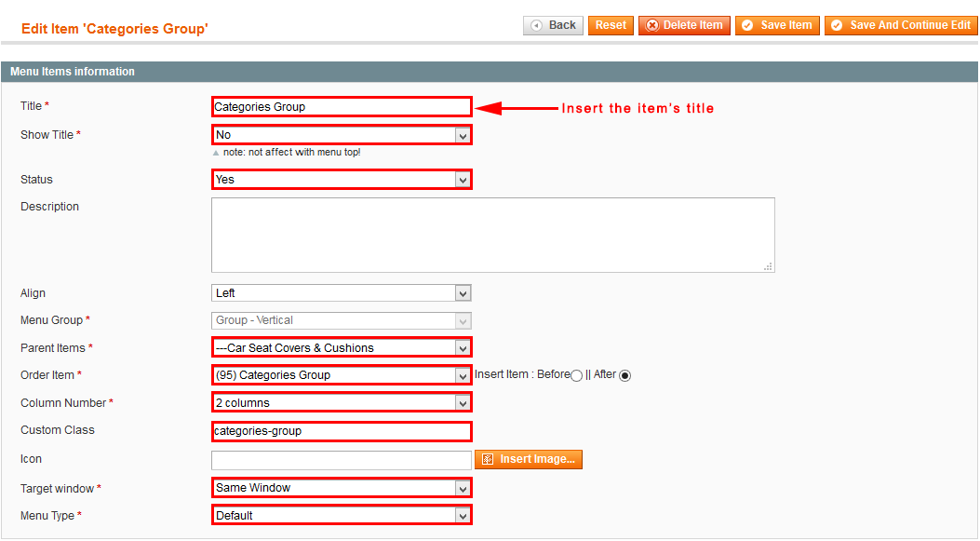Click the disabled Menu Group dropdown

pyautogui.click(x=342, y=320)
